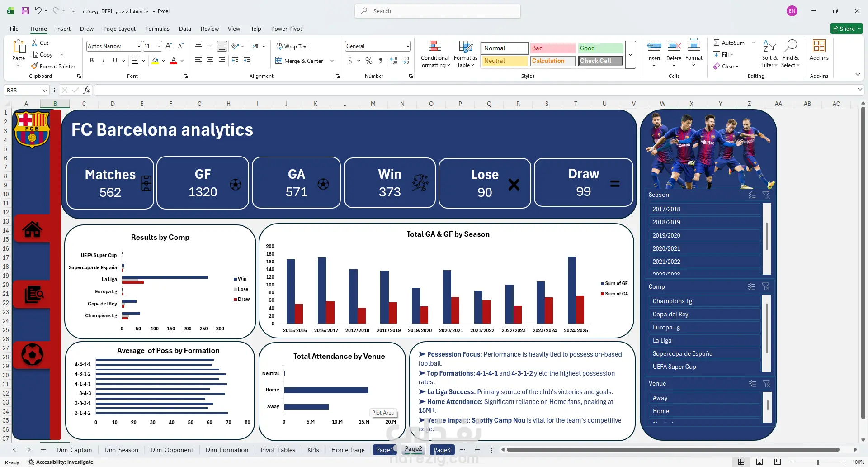Filter Comp slicer by La Liga
868x467 pixels.
(x=704, y=340)
